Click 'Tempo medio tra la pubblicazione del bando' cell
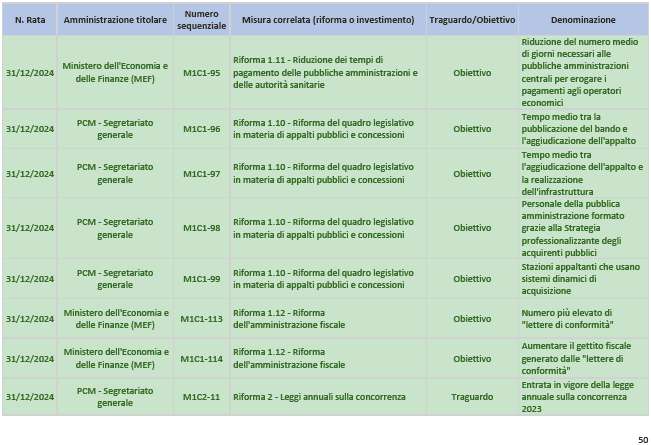The width and height of the screenshot is (651, 445). pyautogui.click(x=583, y=129)
